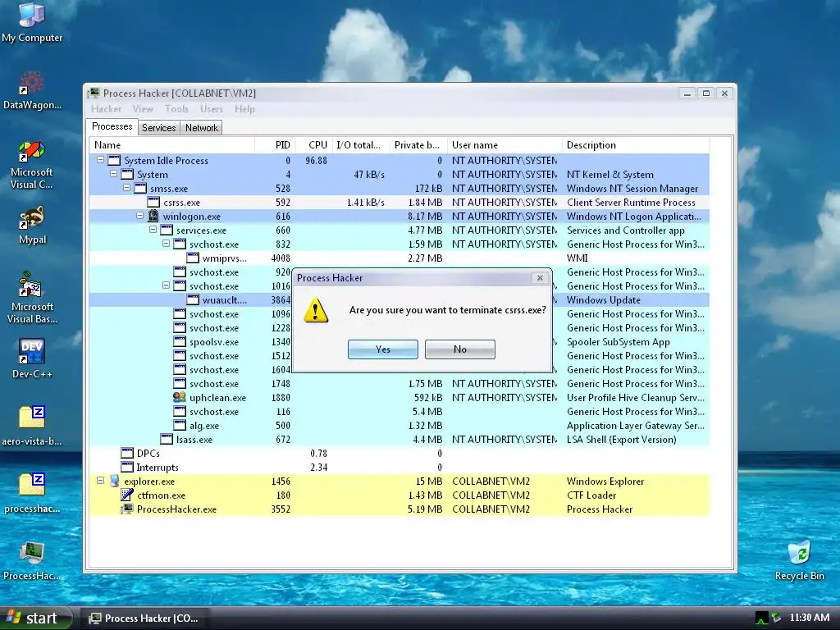Collapse the explorer.exe tree node

point(100,481)
